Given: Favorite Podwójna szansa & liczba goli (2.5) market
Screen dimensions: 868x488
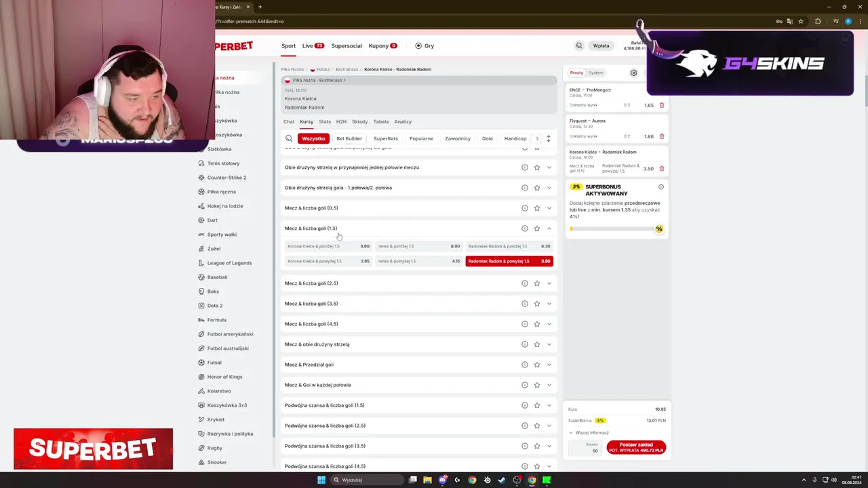Looking at the screenshot, I should click(x=537, y=426).
